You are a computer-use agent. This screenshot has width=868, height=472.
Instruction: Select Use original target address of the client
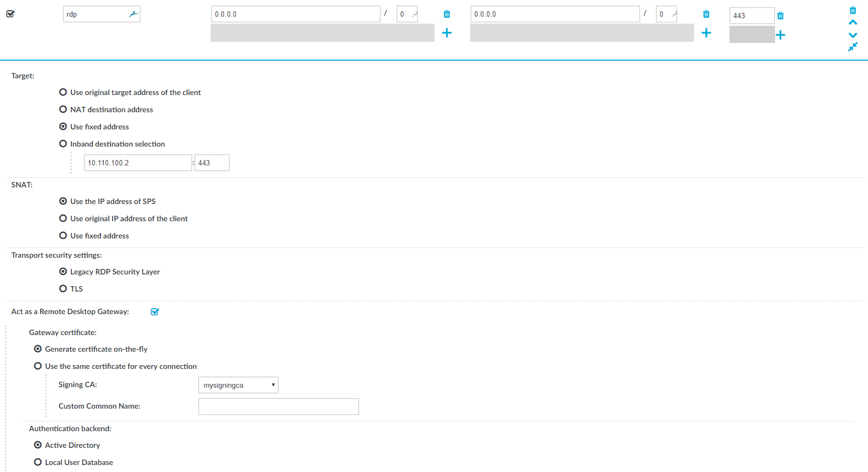(63, 92)
